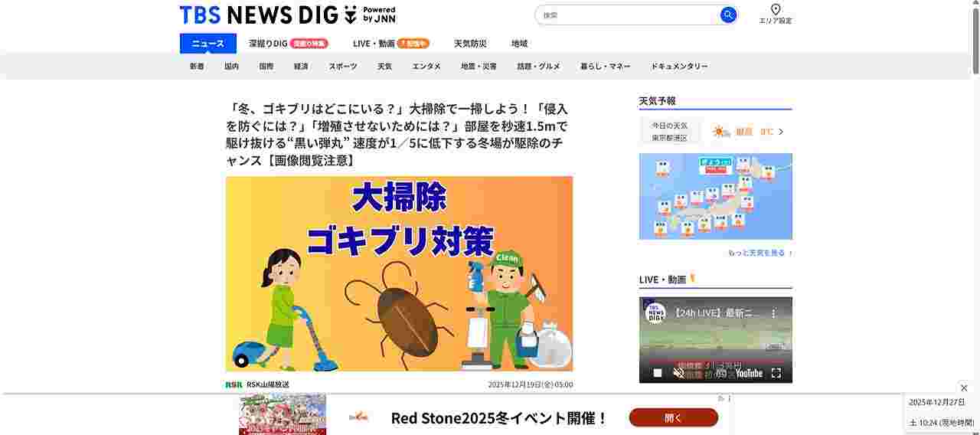Viewport: 980px width, 435px height.
Task: Click the blue search magnifier button
Action: point(728,15)
